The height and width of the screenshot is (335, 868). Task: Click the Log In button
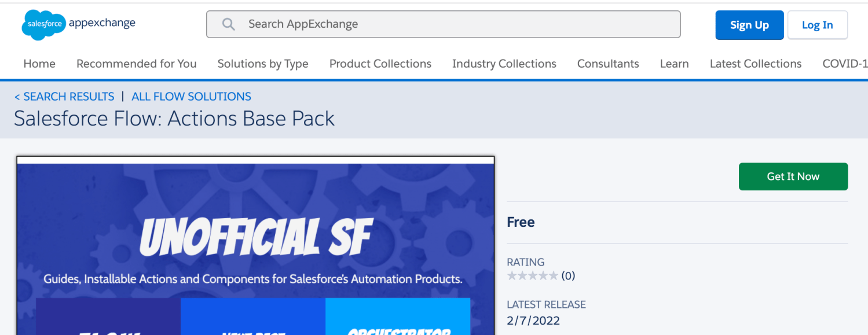pos(817,25)
